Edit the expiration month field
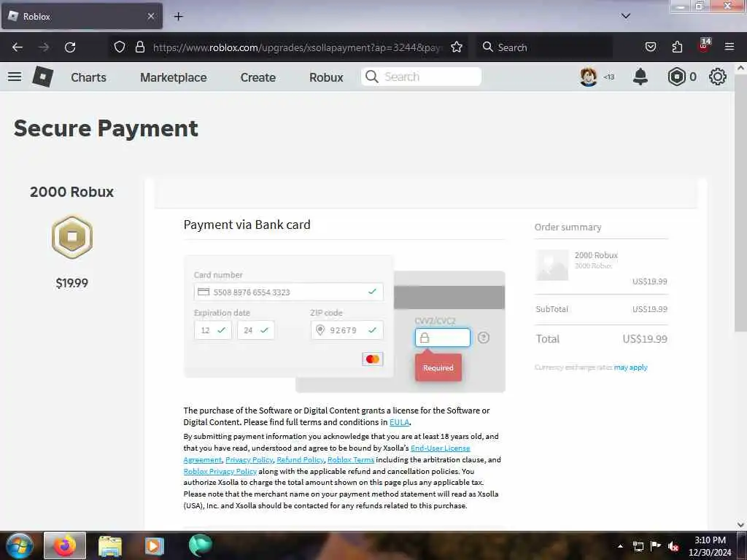Screen dimensions: 747x560 click(212, 330)
